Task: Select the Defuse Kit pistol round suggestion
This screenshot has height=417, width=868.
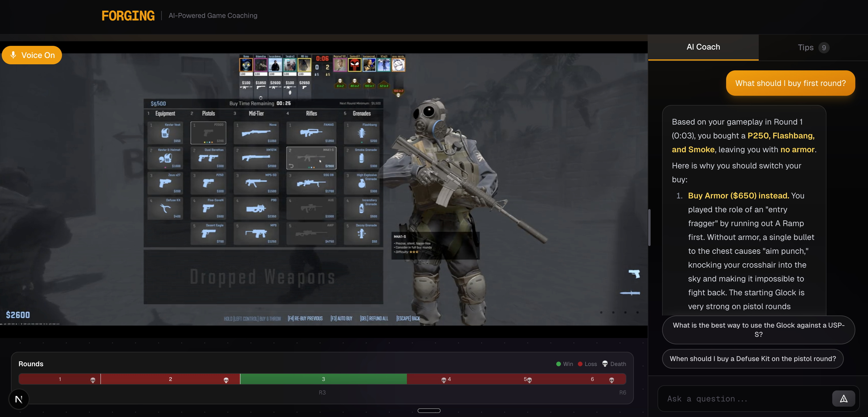Action: 752,359
